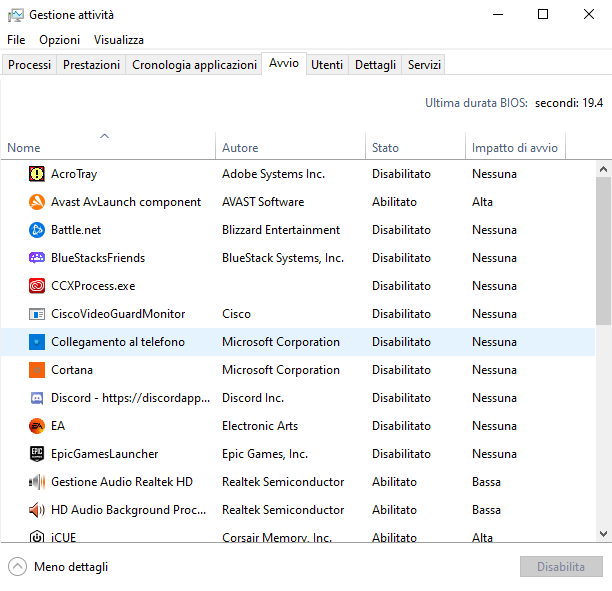
Task: Click the Electronic Arts author cell
Action: (x=260, y=426)
